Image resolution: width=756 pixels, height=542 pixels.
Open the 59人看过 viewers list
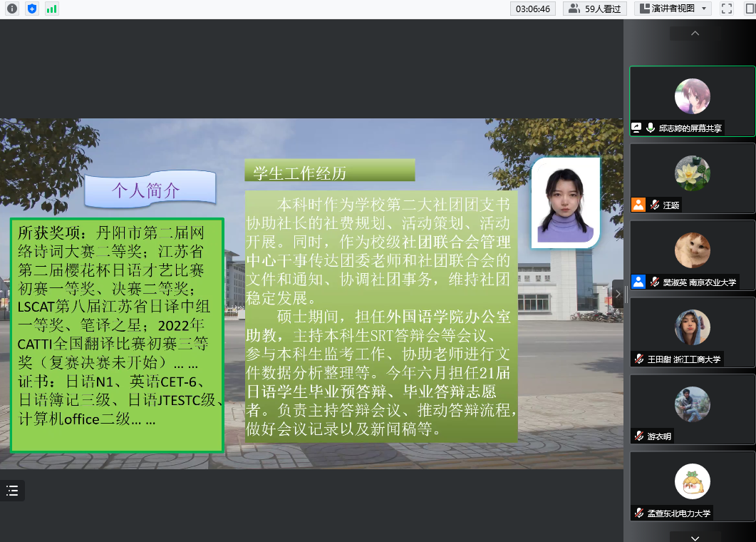594,9
